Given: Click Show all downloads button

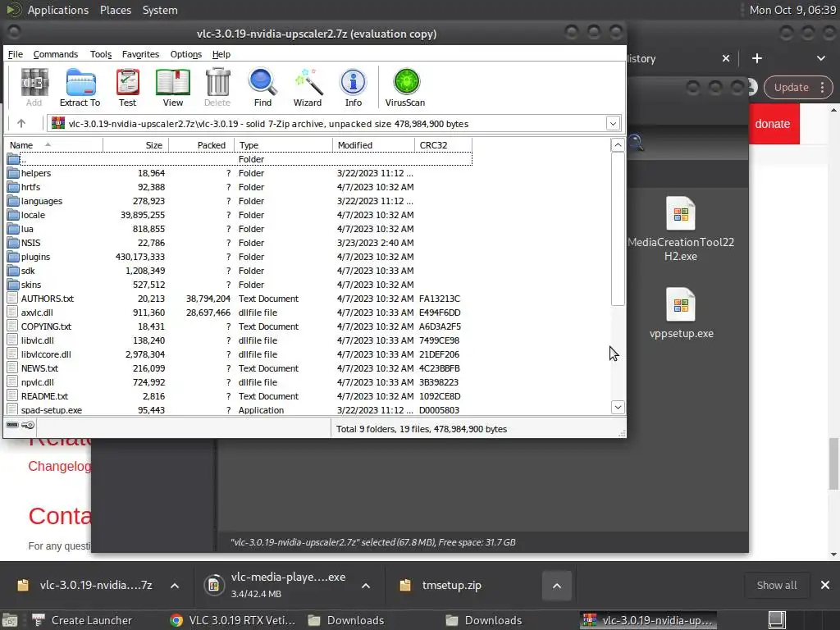Looking at the screenshot, I should coord(776,586).
